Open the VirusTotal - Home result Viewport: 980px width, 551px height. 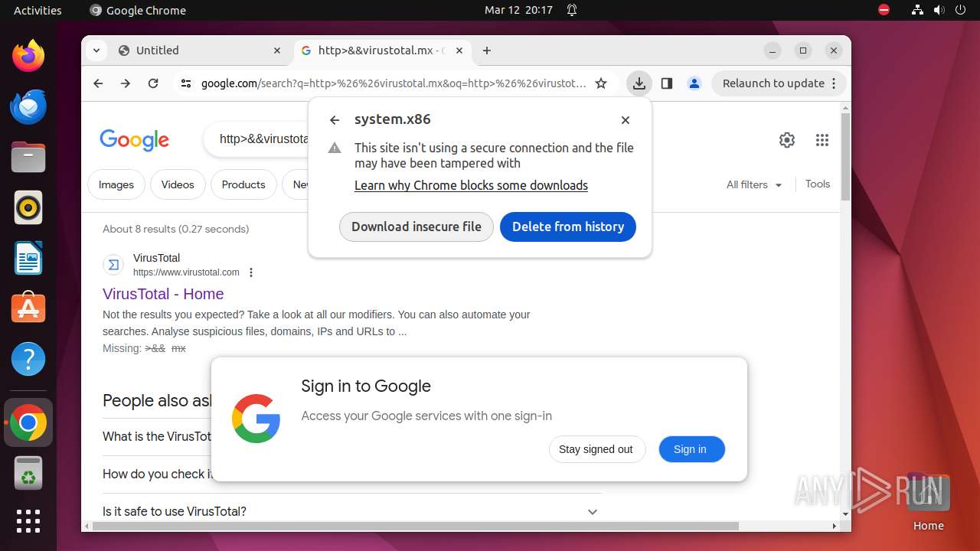(x=163, y=294)
